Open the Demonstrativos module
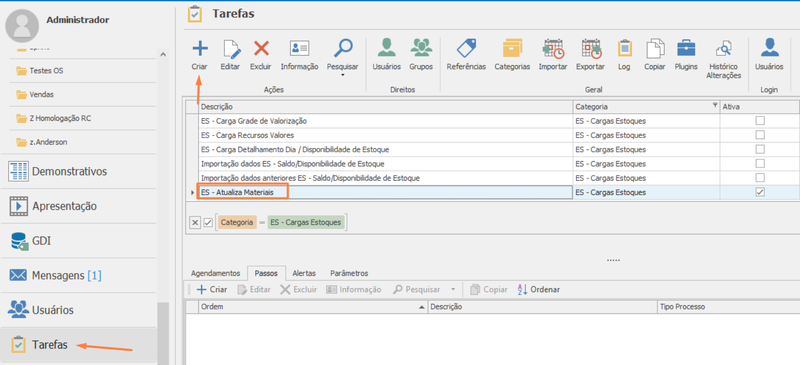The height and width of the screenshot is (365, 800). (x=79, y=172)
